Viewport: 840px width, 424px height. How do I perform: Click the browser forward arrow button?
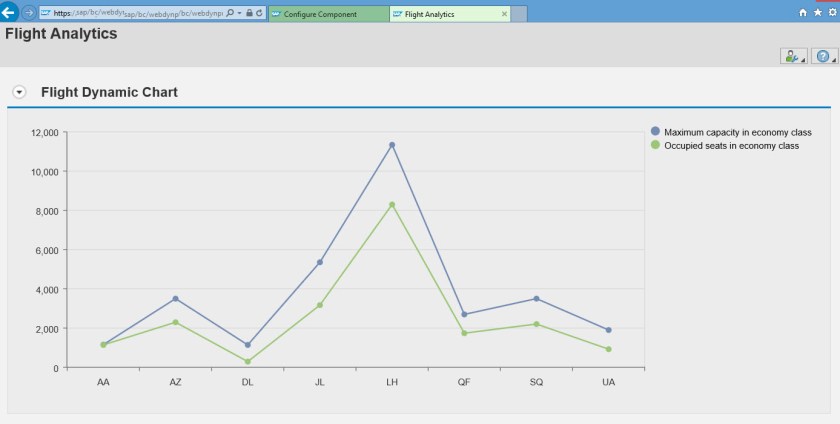pyautogui.click(x=28, y=13)
